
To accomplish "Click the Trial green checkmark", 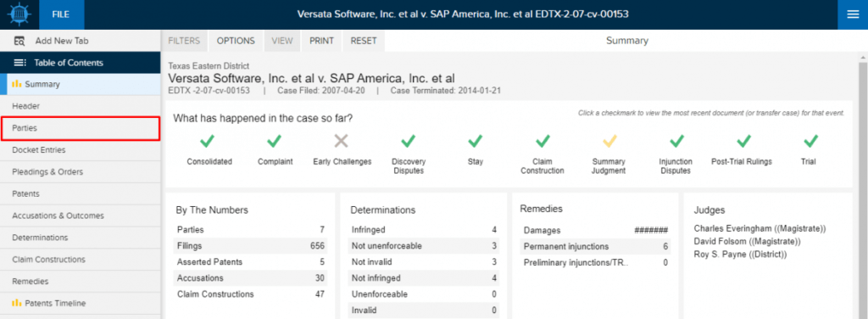I will [810, 141].
